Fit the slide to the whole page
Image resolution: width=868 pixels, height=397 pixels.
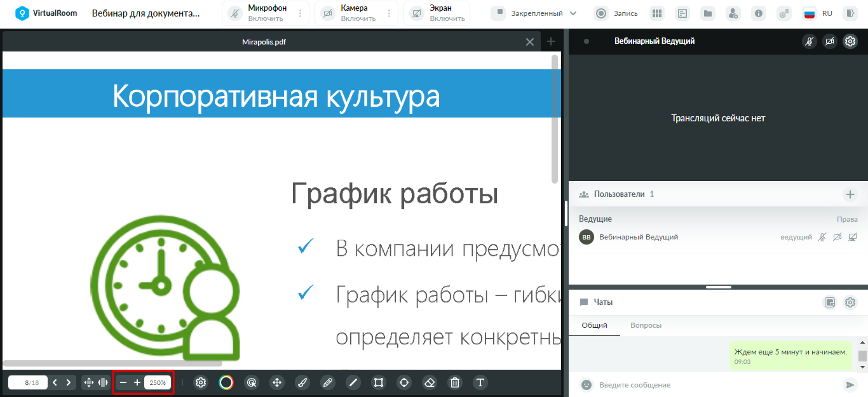(x=89, y=382)
